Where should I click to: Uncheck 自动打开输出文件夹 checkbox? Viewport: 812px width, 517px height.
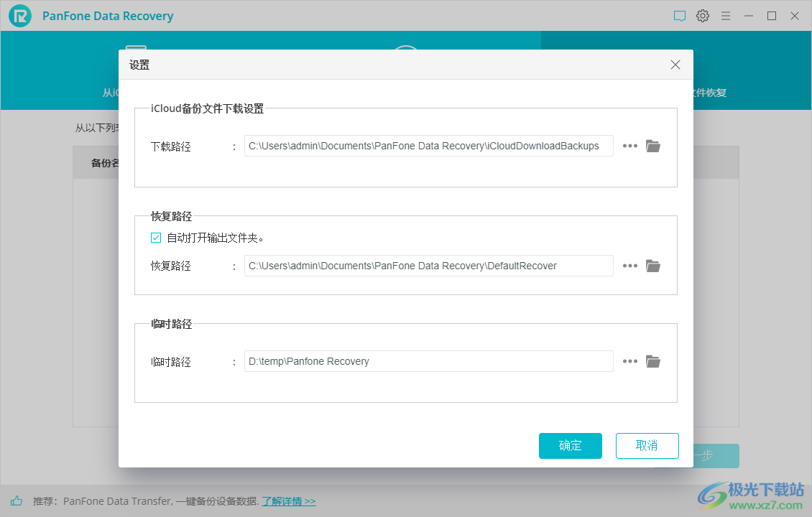[156, 238]
